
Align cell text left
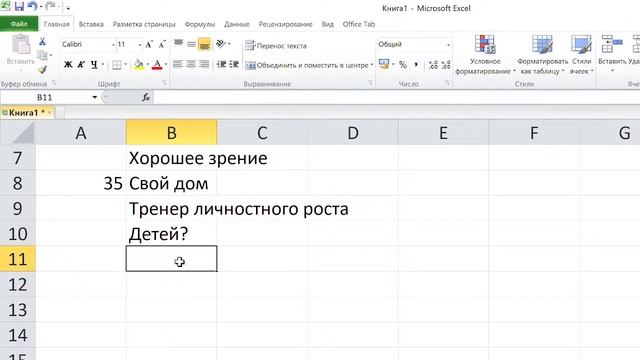tap(178, 64)
